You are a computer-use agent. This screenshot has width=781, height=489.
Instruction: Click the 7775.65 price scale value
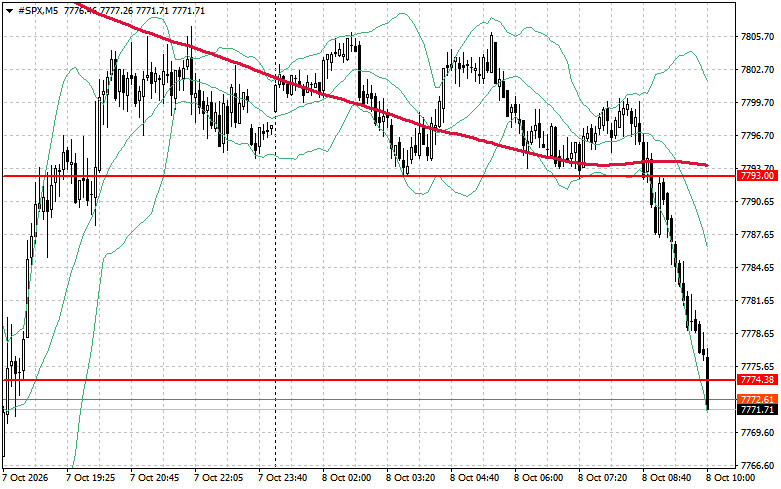click(x=757, y=367)
